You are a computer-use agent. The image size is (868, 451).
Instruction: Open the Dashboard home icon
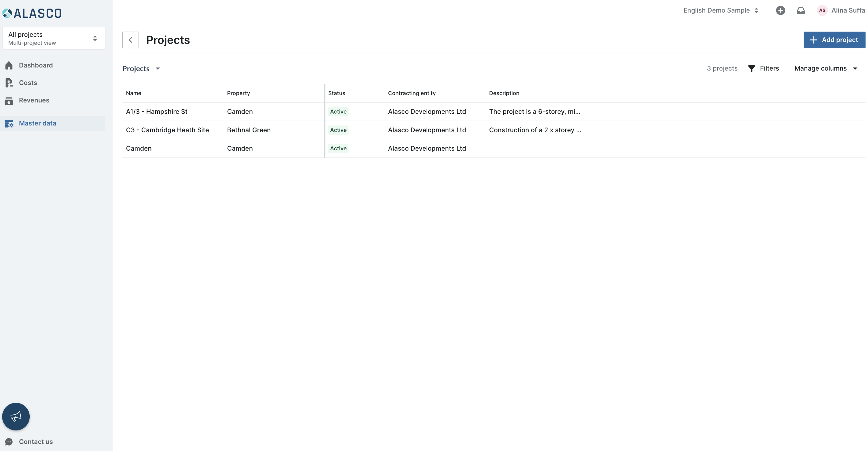pyautogui.click(x=9, y=65)
